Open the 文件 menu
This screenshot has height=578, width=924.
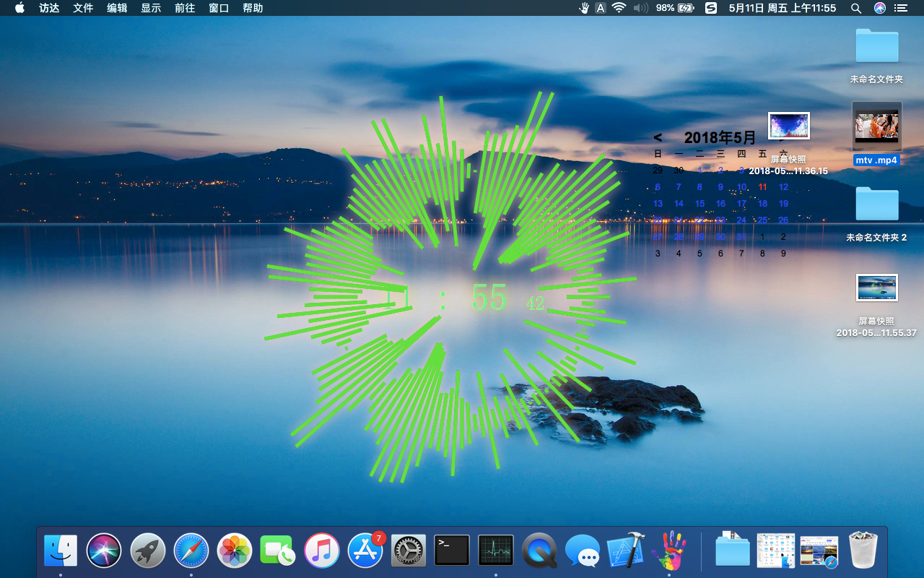coord(83,8)
